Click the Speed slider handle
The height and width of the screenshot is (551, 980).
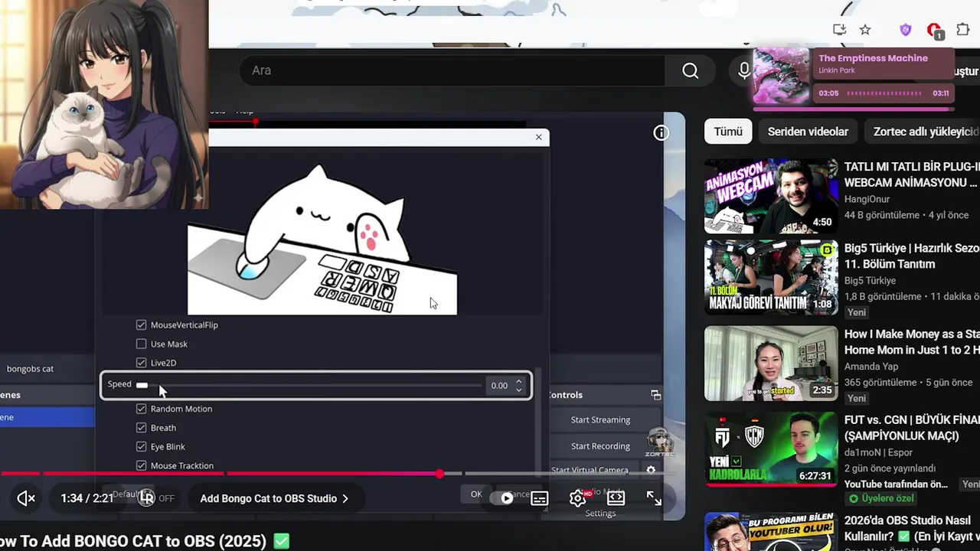(142, 385)
